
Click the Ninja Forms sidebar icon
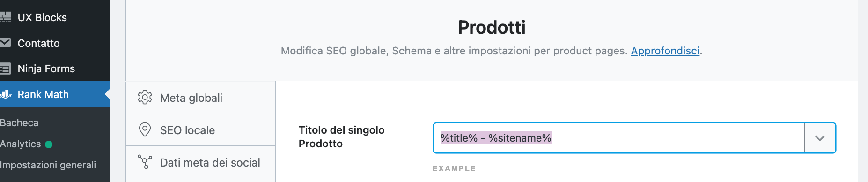click(5, 69)
